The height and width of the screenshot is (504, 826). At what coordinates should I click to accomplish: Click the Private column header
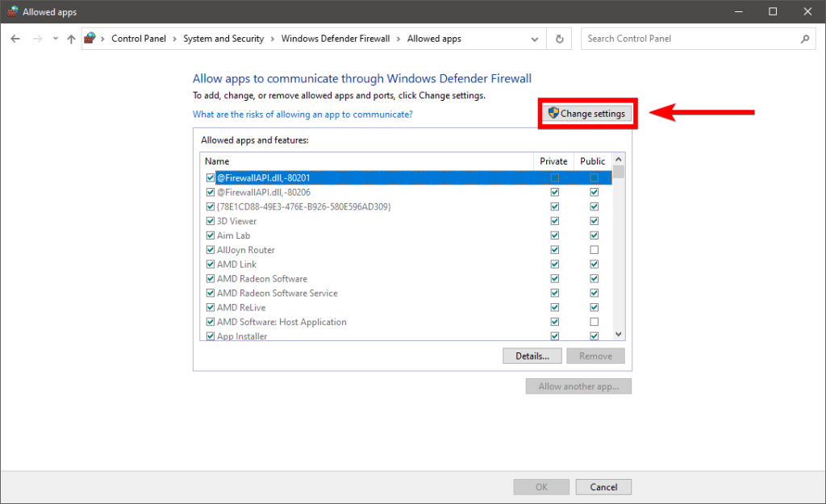(x=553, y=161)
